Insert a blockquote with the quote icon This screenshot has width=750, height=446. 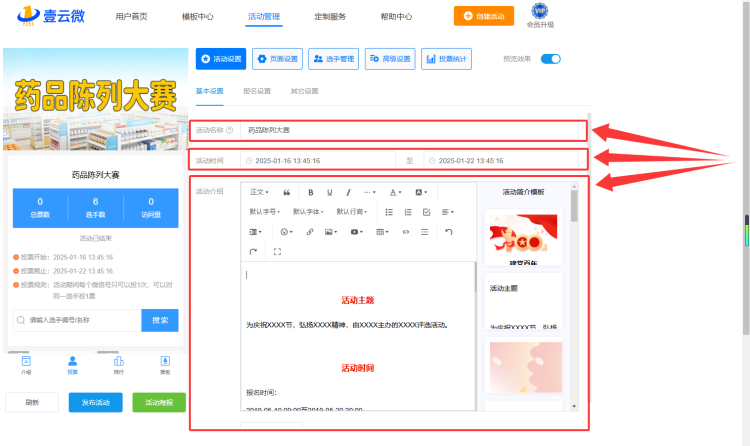[x=287, y=192]
